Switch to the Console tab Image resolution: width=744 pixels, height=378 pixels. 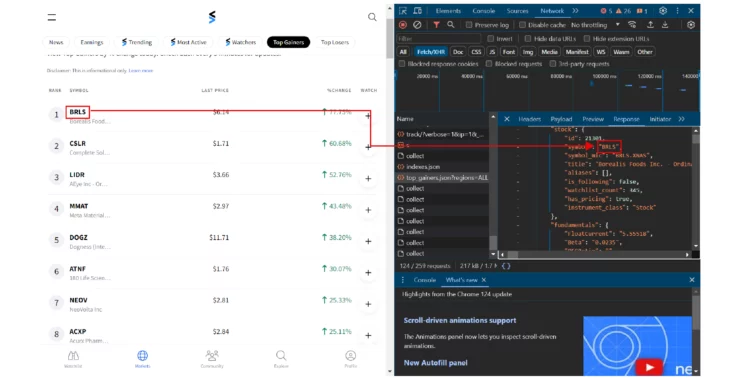point(484,10)
